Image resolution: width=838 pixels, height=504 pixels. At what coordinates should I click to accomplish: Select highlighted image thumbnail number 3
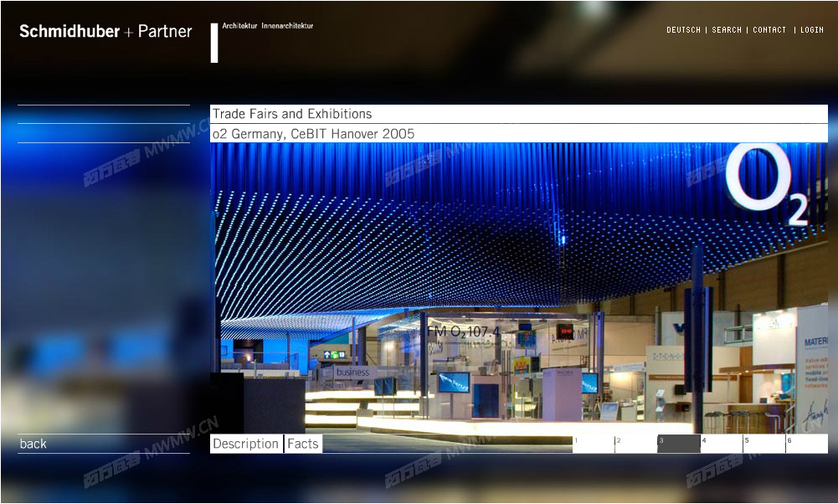coord(679,444)
